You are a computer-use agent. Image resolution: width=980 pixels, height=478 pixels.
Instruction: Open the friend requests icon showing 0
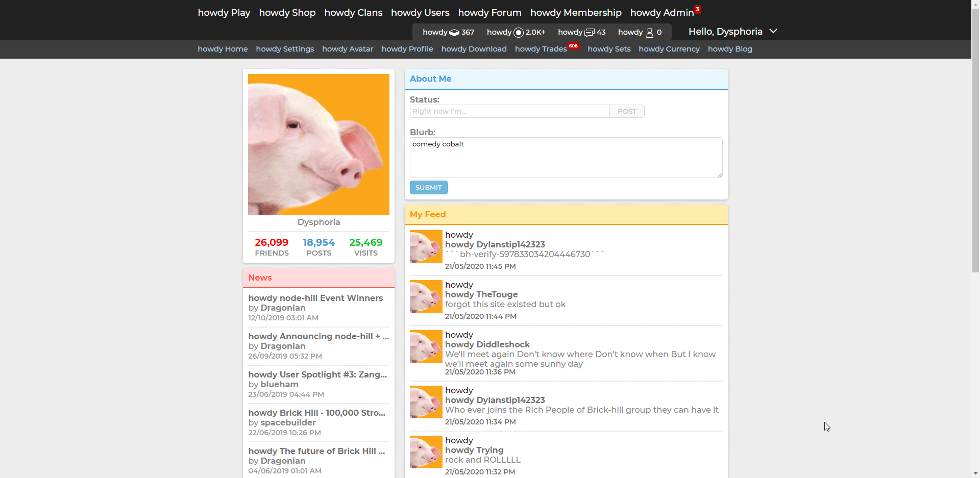click(x=650, y=33)
